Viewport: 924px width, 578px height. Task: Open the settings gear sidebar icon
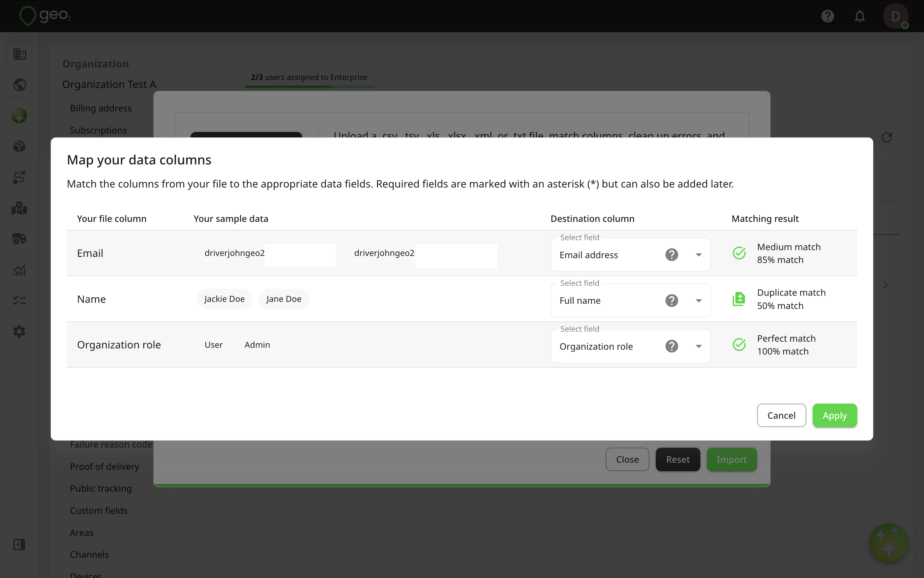20,331
